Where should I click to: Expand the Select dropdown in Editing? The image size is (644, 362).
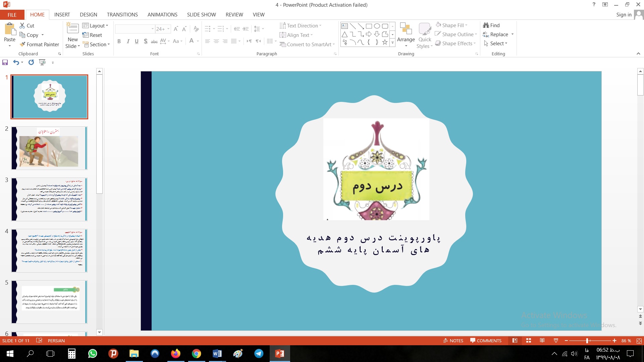[496, 44]
